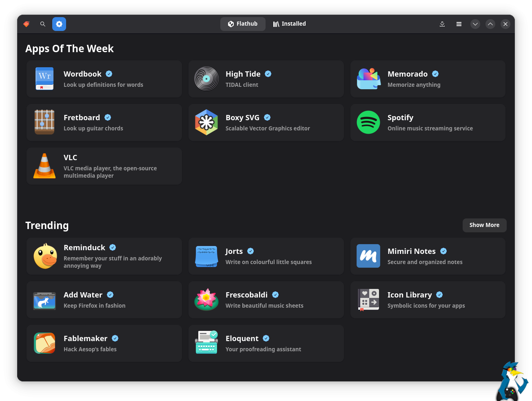This screenshot has width=532, height=401.
Task: Select 'Keep Firefox in fashion' text
Action: click(94, 306)
